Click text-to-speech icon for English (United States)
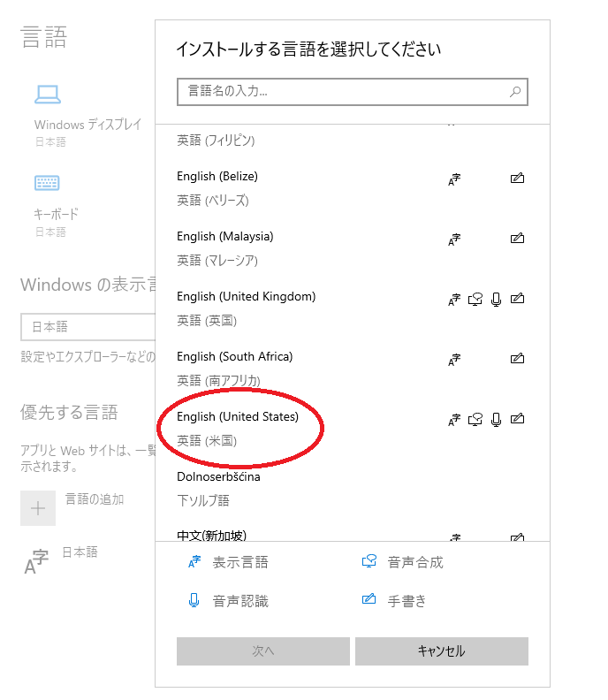The width and height of the screenshot is (608, 700). click(x=475, y=420)
